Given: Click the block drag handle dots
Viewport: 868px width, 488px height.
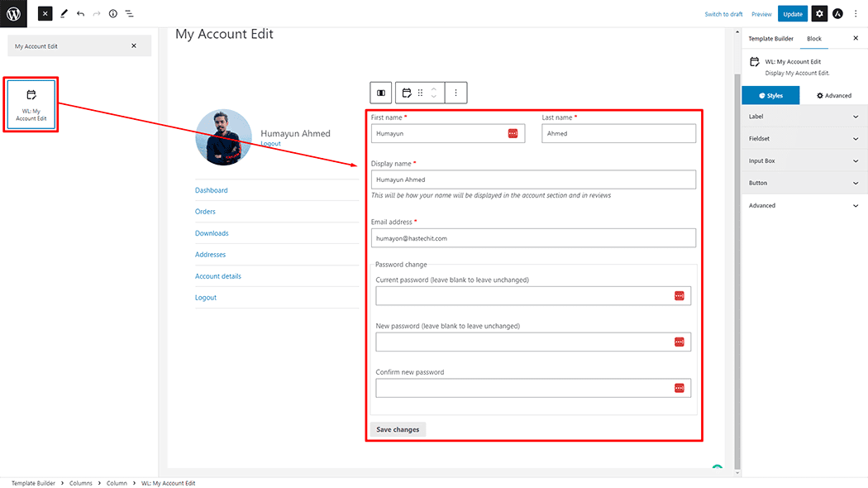Looking at the screenshot, I should pyautogui.click(x=421, y=92).
